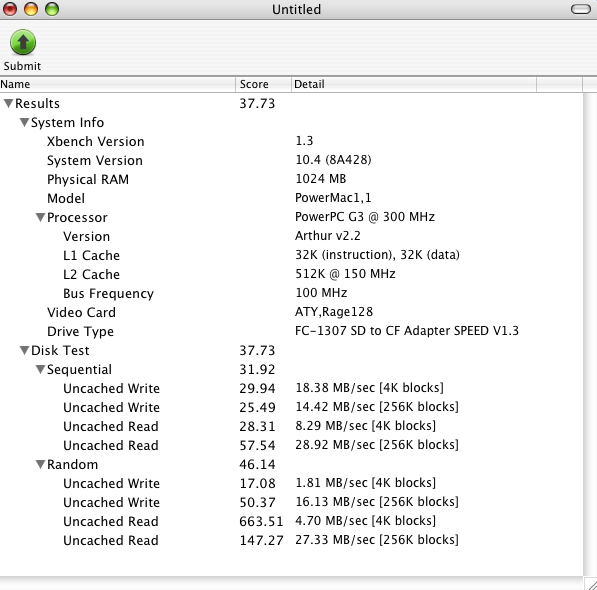The image size is (597, 590).
Task: Collapse the Results disclosure triangle
Action: [9, 103]
